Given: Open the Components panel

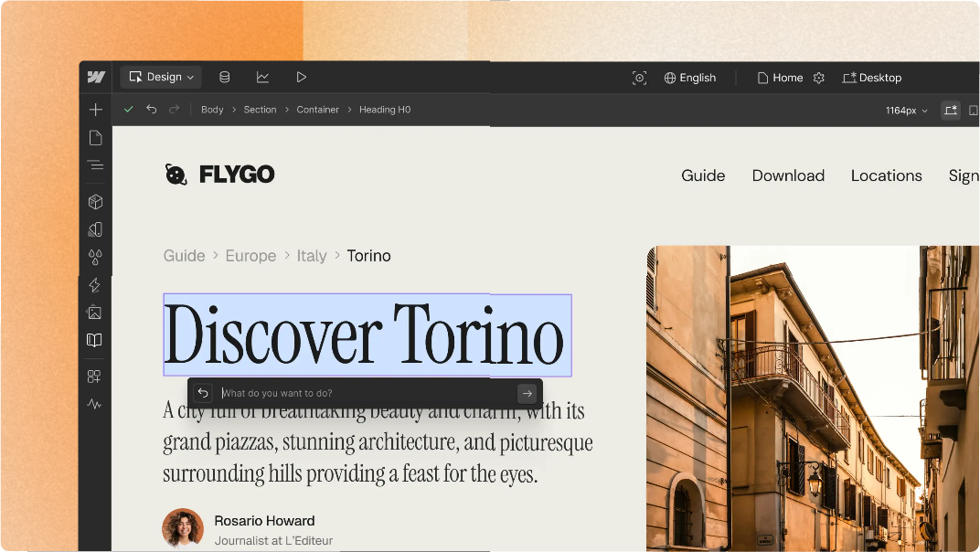Looking at the screenshot, I should 95,201.
